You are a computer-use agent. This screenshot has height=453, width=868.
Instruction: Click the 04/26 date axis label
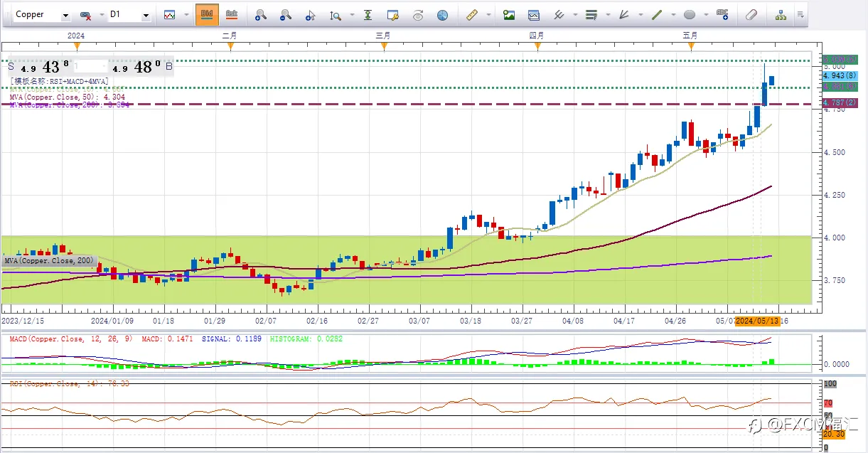(675, 321)
